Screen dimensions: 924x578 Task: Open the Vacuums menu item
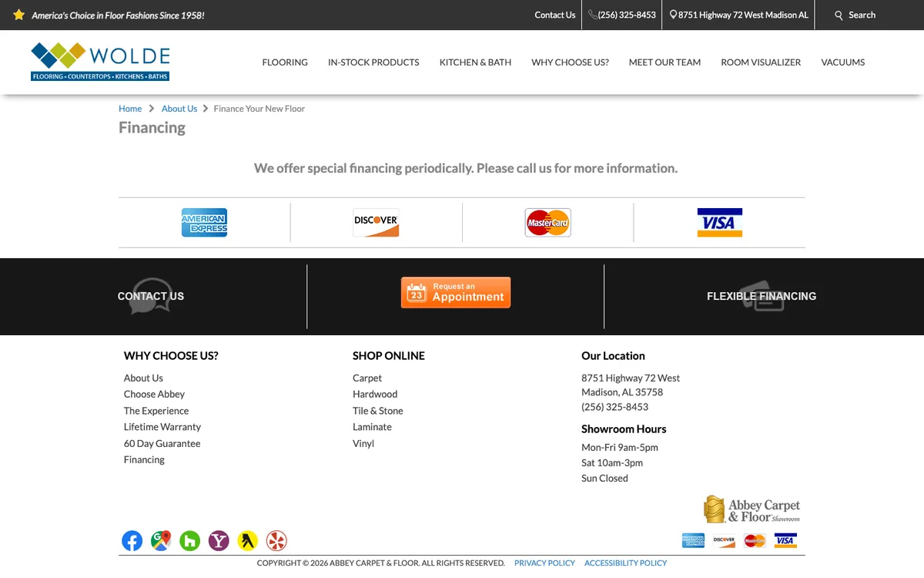(x=843, y=62)
